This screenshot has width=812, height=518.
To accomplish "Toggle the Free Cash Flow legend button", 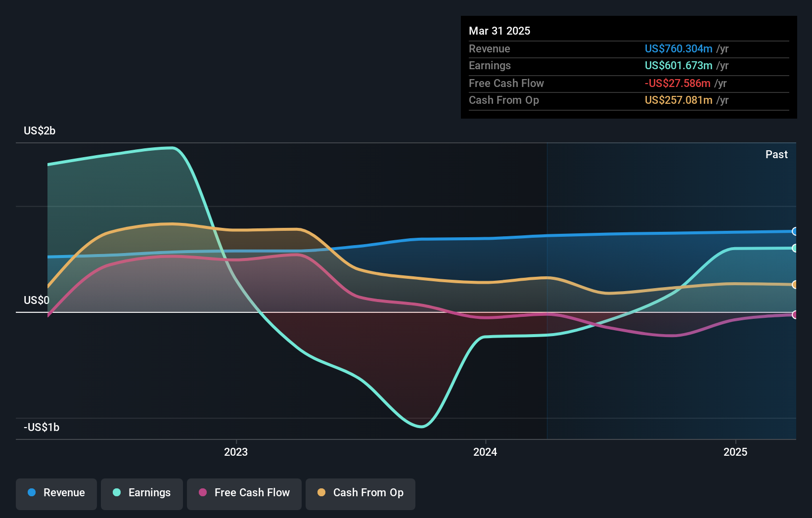I will [244, 494].
